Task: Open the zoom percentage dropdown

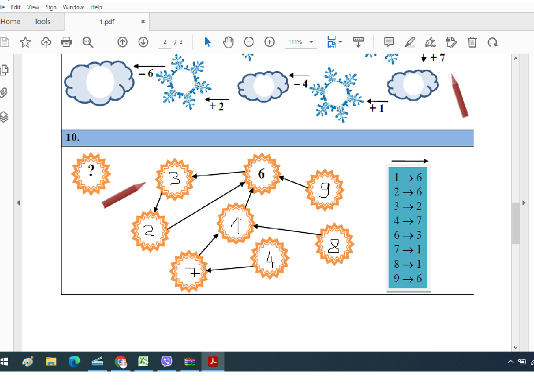Action: [x=311, y=42]
